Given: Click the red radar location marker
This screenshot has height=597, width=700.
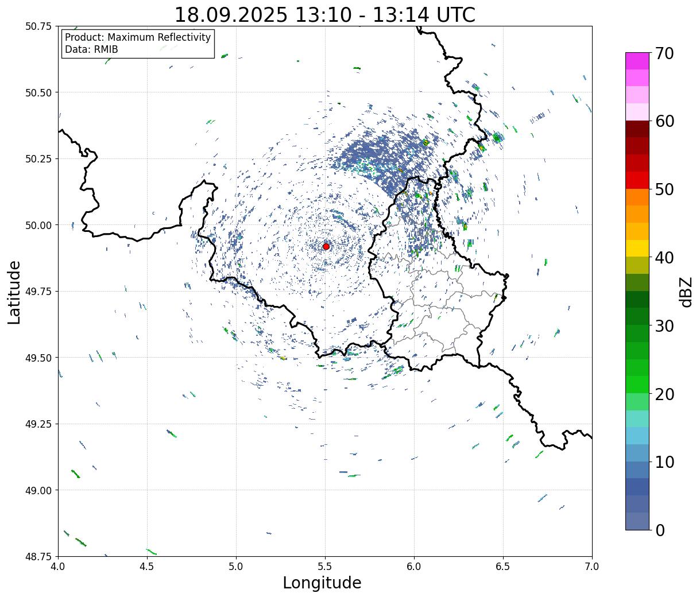Looking at the screenshot, I should pos(326,246).
